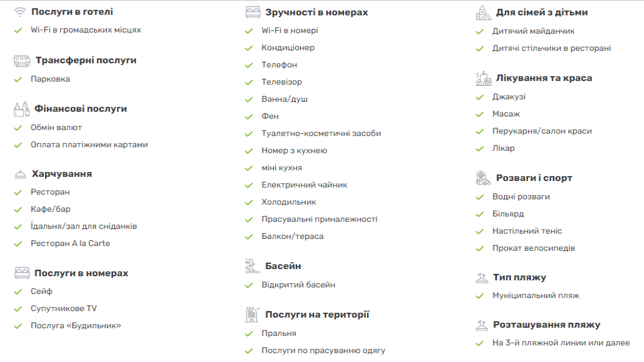Click the bed icon beside Зручності в номерах
This screenshot has height=362, width=644.
[x=253, y=12]
